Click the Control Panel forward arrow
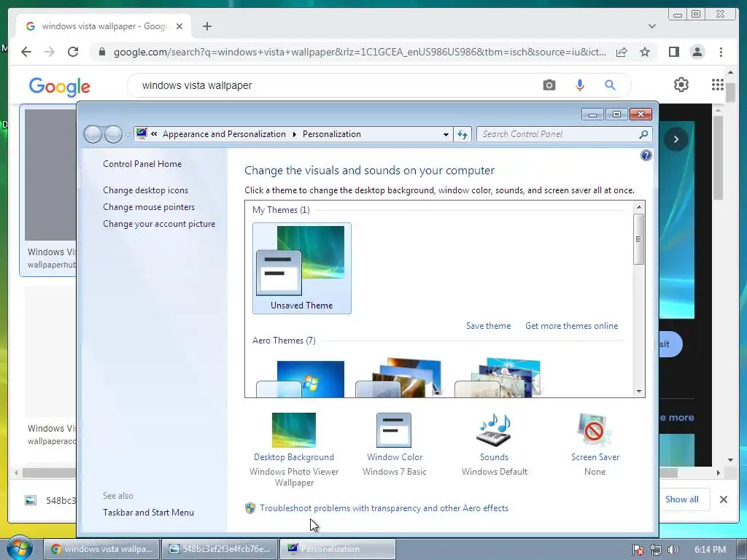The height and width of the screenshot is (560, 747). click(x=113, y=134)
